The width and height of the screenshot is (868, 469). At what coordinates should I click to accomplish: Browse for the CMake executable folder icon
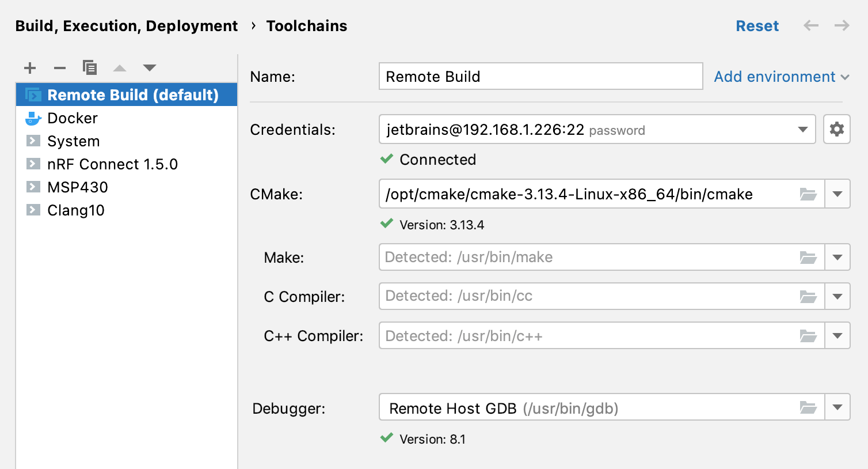pyautogui.click(x=808, y=194)
